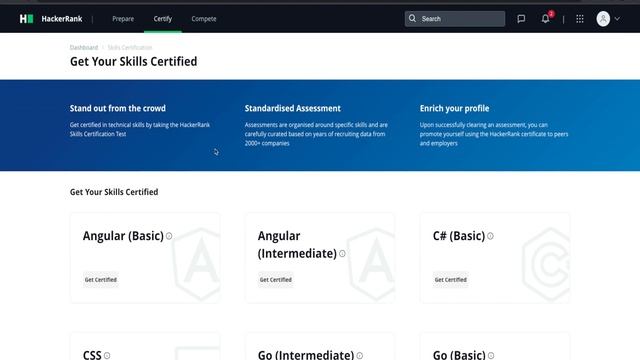The height and width of the screenshot is (360, 640).
Task: Open the Go (Basic) card title
Action: click(x=459, y=355)
